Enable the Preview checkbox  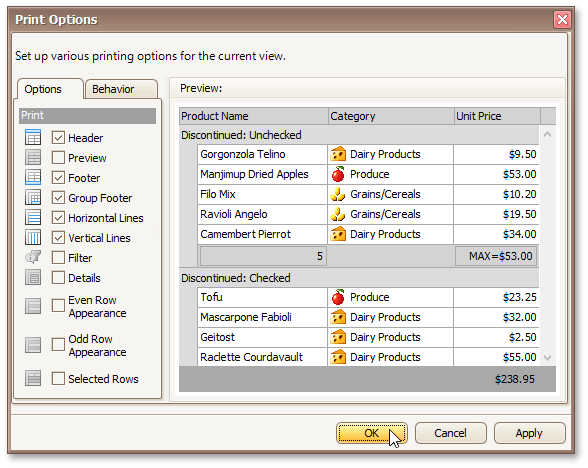coord(58,158)
